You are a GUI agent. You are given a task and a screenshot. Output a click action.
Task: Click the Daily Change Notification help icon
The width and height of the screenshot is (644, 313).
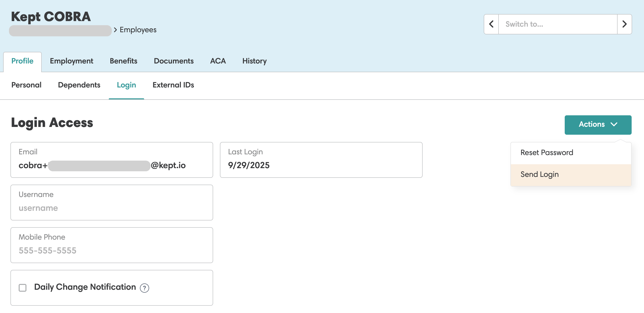[x=144, y=288]
